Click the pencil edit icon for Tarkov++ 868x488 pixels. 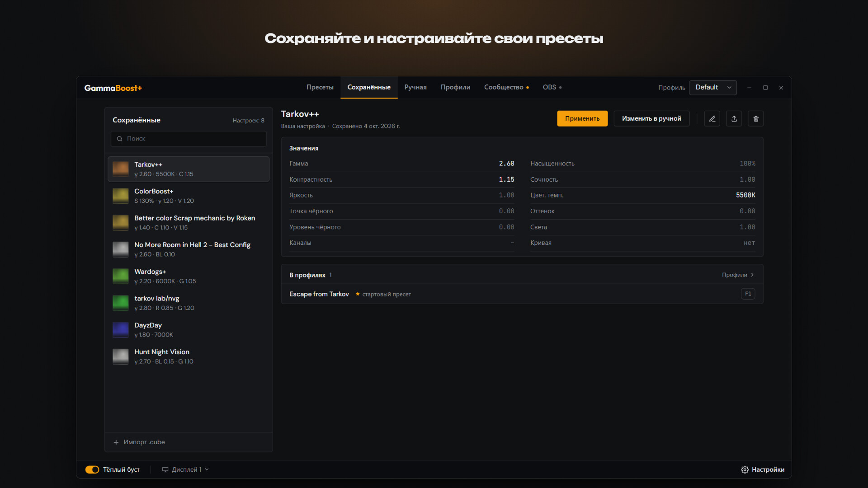pos(712,119)
